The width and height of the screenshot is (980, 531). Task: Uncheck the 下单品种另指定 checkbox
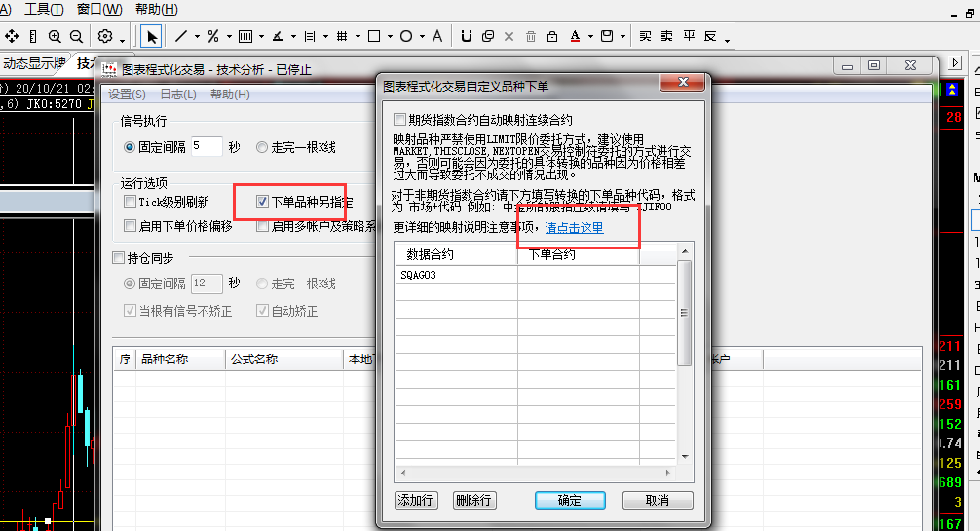click(262, 202)
